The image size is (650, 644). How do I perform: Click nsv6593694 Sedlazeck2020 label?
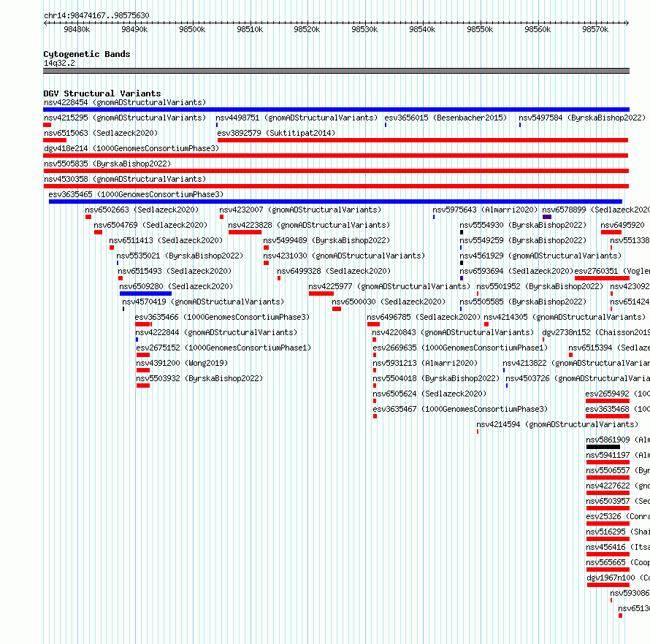[516, 271]
